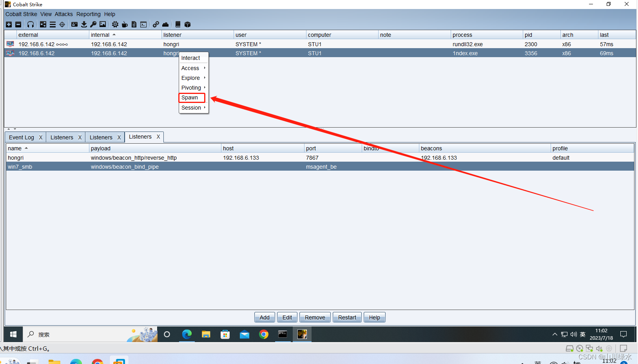Click the Cobalt Strike taskbar icon
The width and height of the screenshot is (638, 364).
pos(302,334)
